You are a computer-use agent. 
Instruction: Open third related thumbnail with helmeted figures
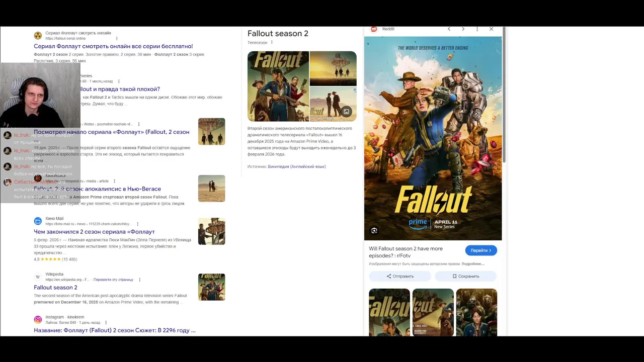[x=476, y=312]
